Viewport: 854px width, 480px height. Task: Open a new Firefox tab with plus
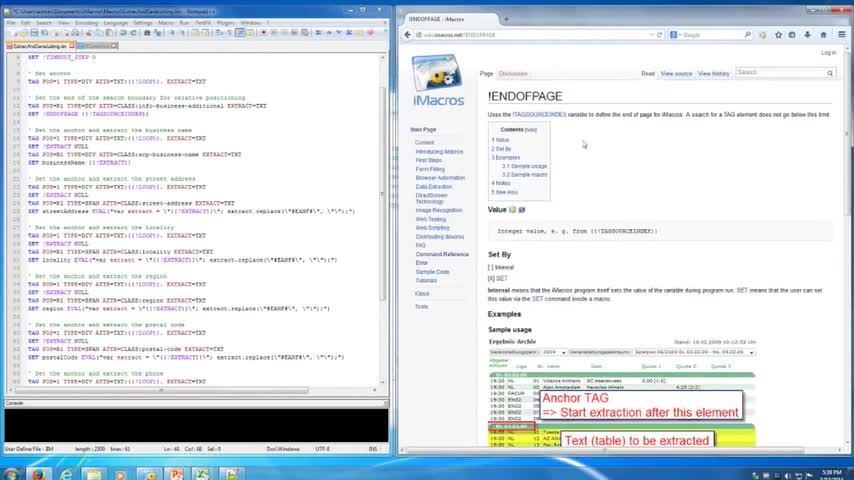506,19
